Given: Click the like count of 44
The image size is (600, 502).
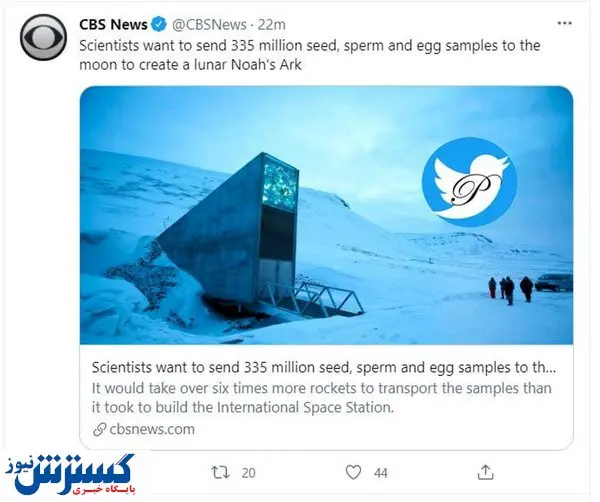Looking at the screenshot, I should (380, 472).
